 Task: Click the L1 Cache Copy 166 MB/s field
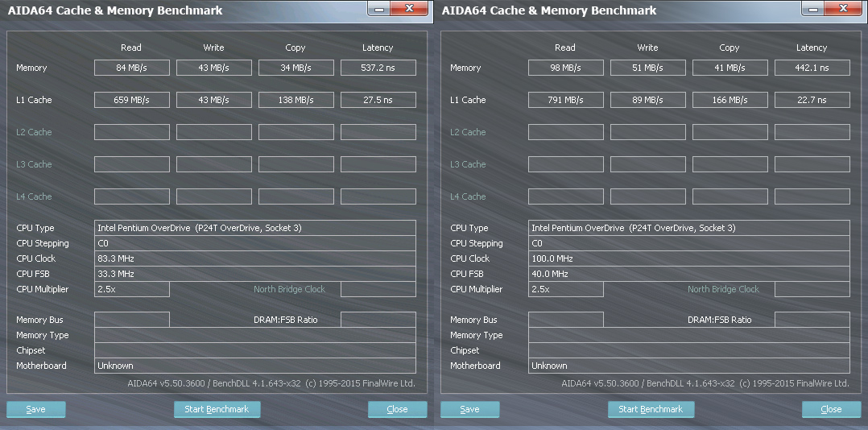click(x=730, y=100)
